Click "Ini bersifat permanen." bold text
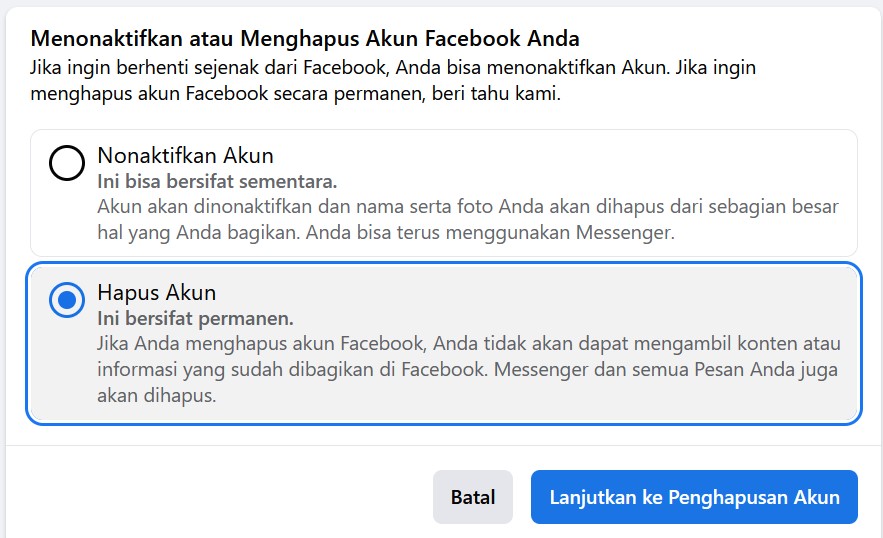The height and width of the screenshot is (538, 883). click(x=195, y=319)
